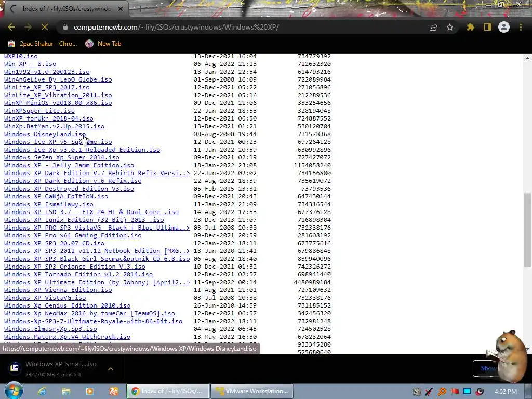Launch Internet Explorer from taskbar
The width and height of the screenshot is (532, 399).
[42, 391]
